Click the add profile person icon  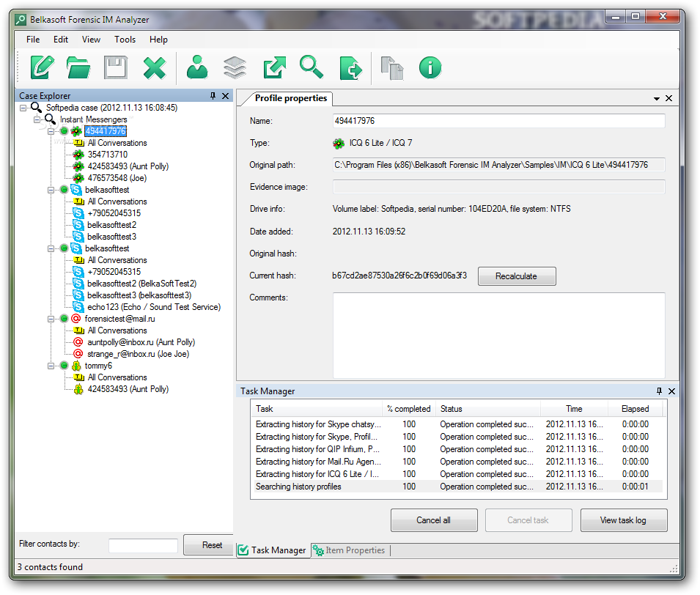(x=197, y=67)
